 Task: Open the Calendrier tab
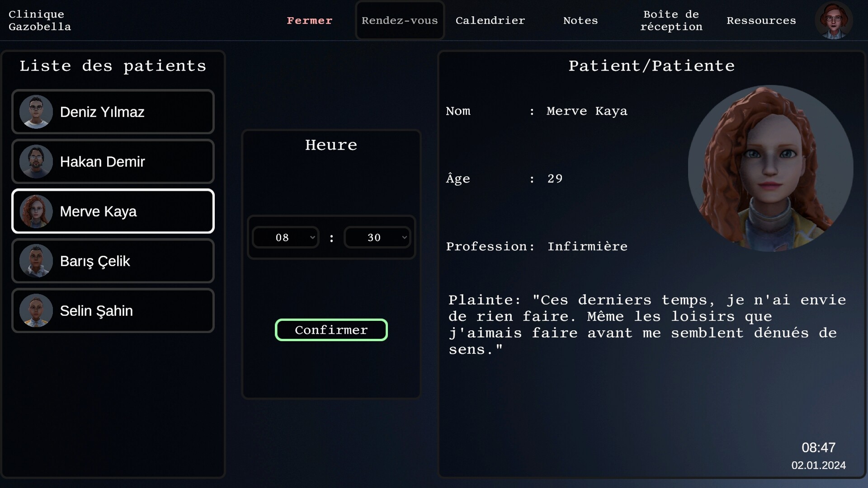[490, 21]
